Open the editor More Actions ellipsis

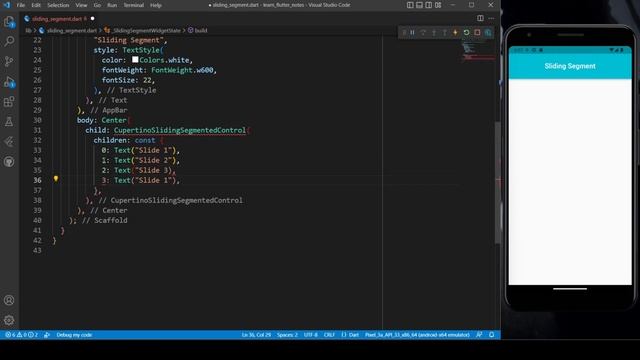(491, 18)
